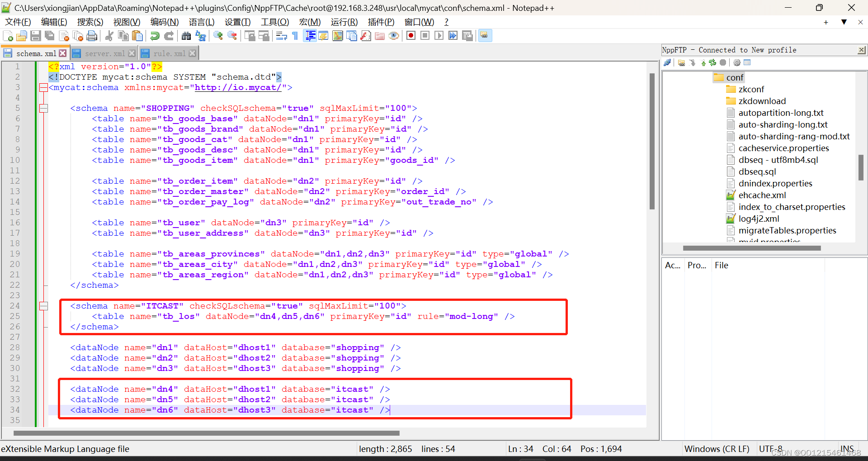The width and height of the screenshot is (868, 461).
Task: Open the Replace dialog icon
Action: [x=200, y=36]
